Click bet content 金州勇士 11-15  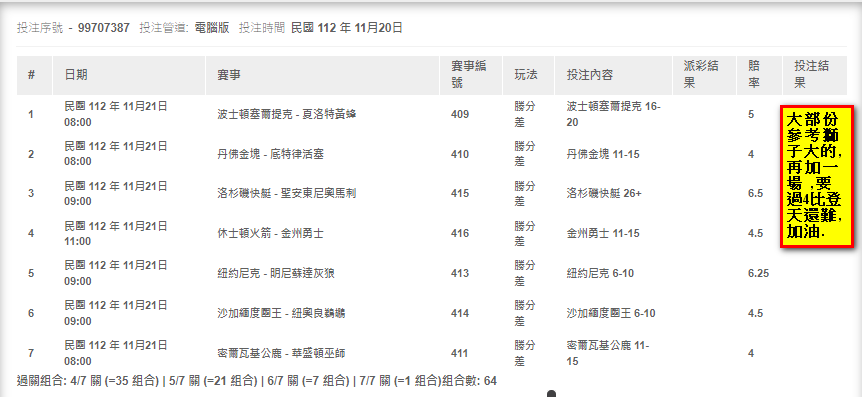coord(603,234)
